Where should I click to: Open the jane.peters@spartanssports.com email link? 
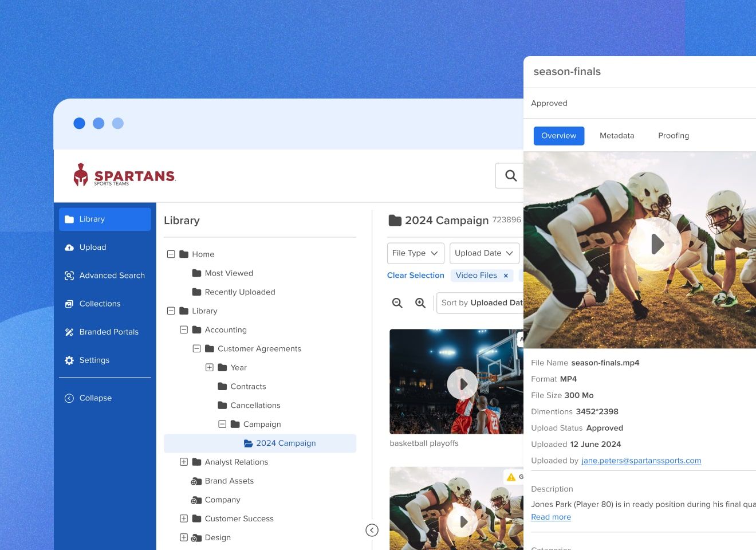click(x=641, y=461)
